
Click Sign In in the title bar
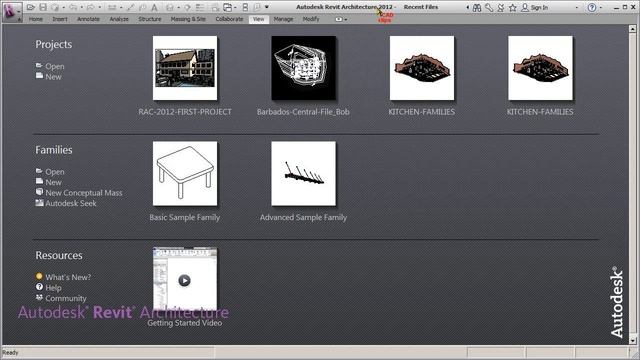click(x=539, y=7)
